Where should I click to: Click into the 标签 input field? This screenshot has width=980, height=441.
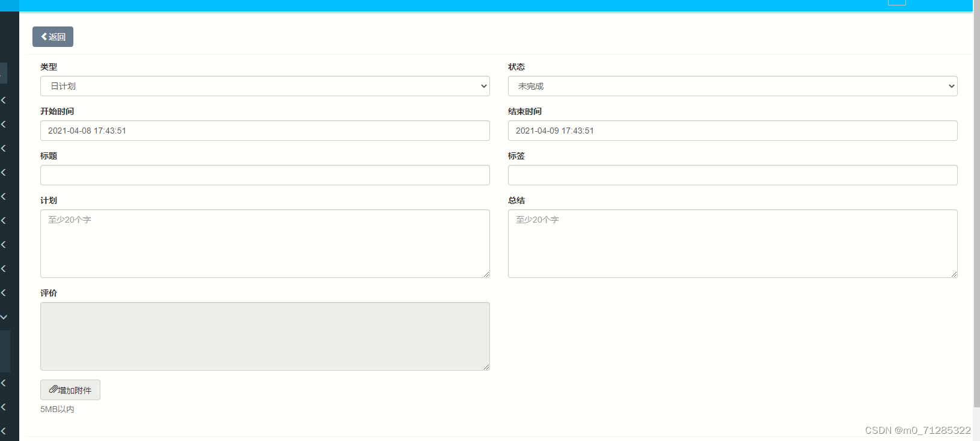click(x=733, y=175)
